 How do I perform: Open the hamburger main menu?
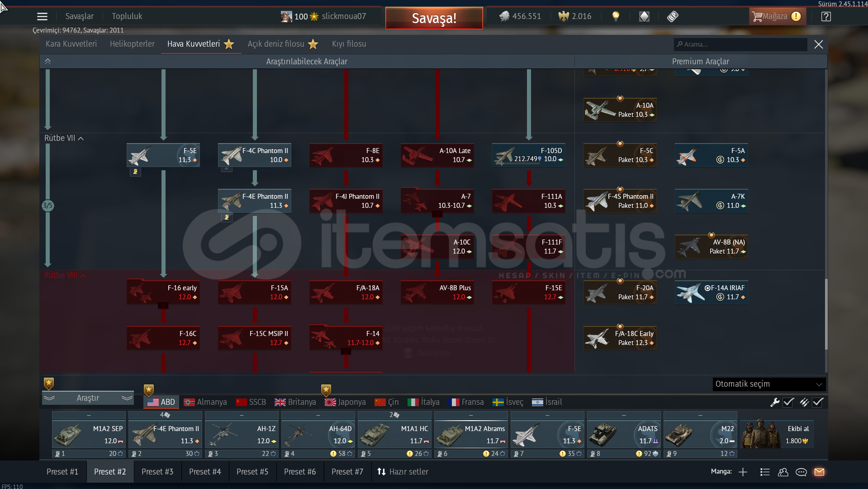(x=42, y=17)
